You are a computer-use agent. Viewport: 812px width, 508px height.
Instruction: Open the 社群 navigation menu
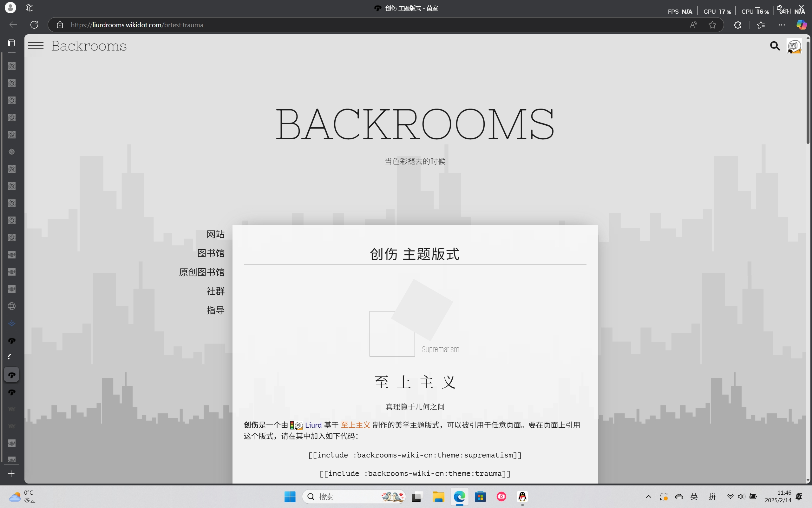tap(215, 291)
